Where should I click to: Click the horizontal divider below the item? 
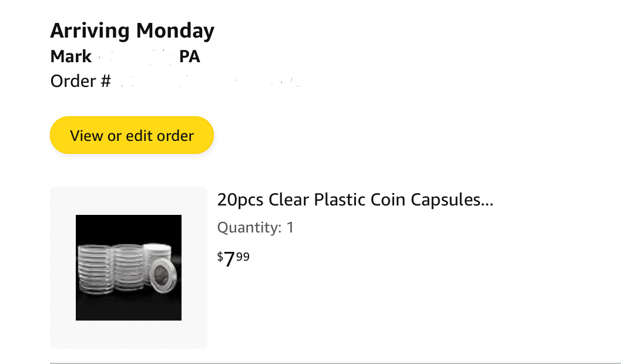[335, 363]
